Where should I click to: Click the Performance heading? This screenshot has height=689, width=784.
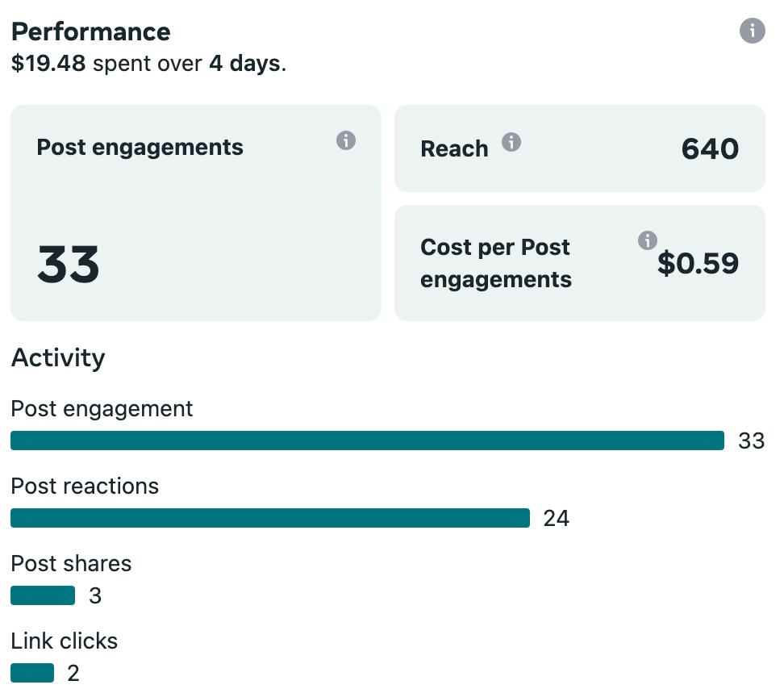90,31
